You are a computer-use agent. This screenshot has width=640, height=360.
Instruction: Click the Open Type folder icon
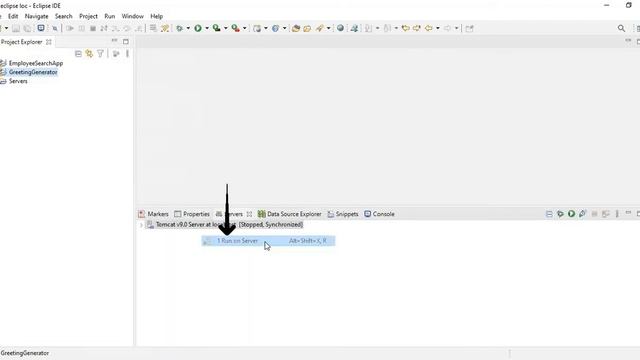296,28
